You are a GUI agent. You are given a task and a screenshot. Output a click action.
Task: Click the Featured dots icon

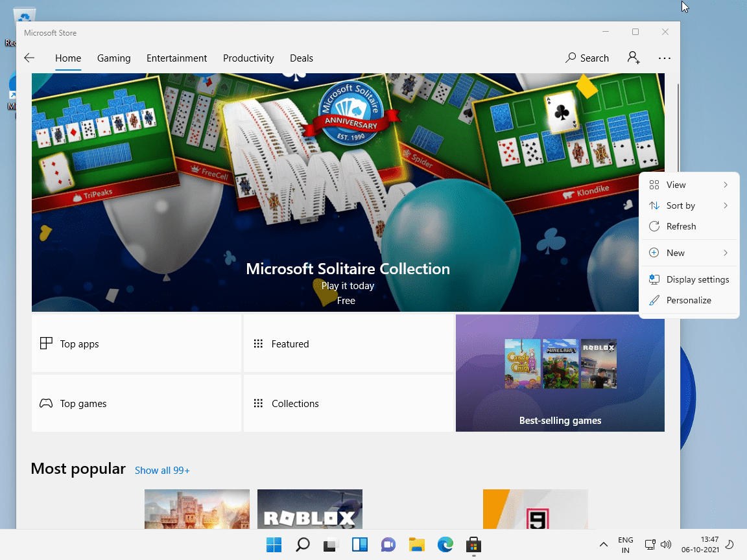pyautogui.click(x=258, y=344)
